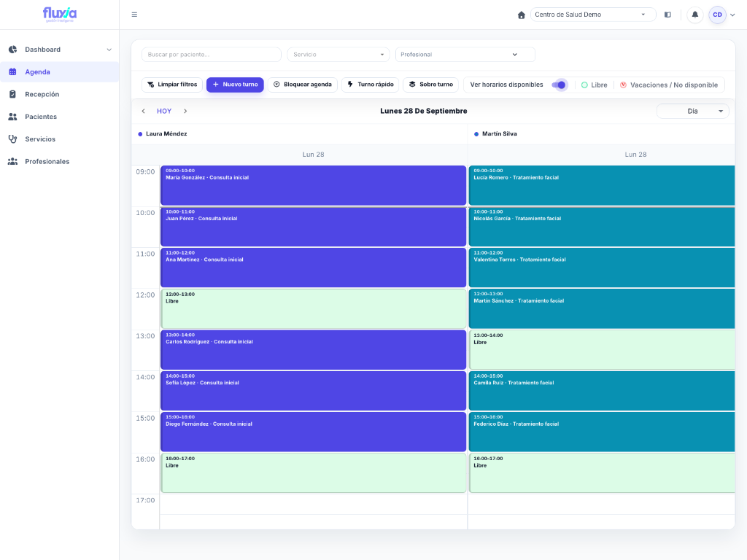This screenshot has width=747, height=560.
Task: Go to home via house icon
Action: (x=521, y=15)
